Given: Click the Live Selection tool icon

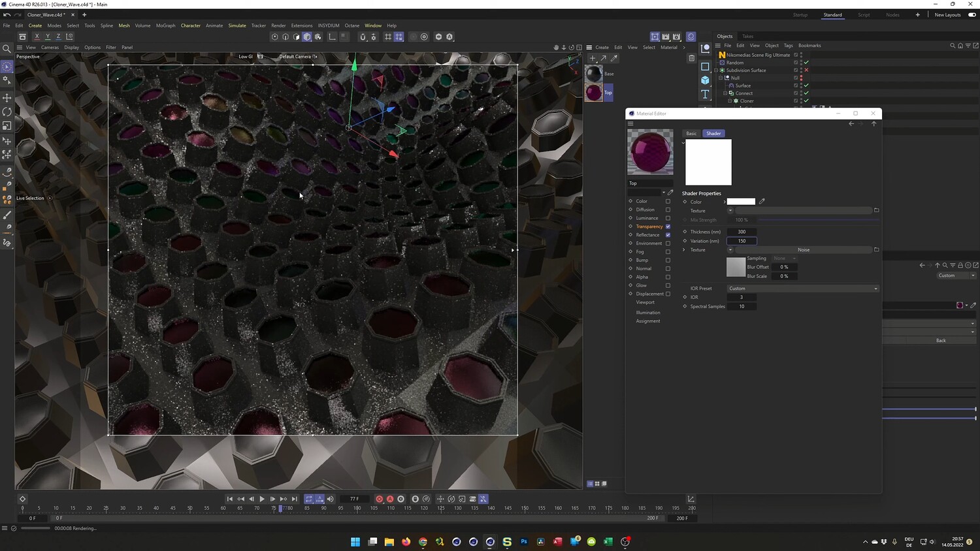Looking at the screenshot, I should pyautogui.click(x=7, y=67).
